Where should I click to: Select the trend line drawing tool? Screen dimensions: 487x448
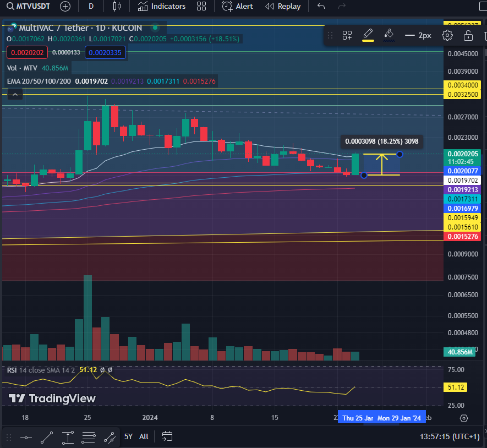(47, 438)
